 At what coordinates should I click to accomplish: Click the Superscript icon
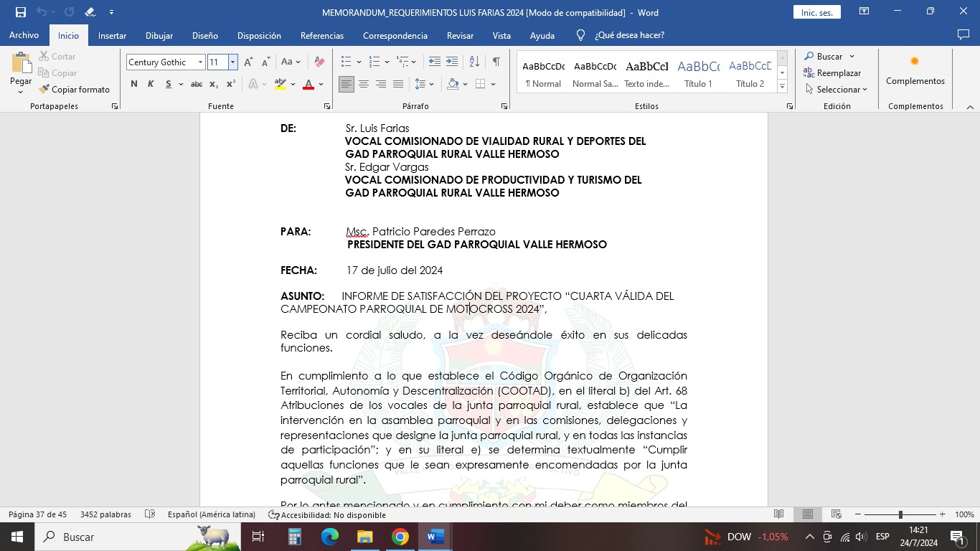click(231, 85)
